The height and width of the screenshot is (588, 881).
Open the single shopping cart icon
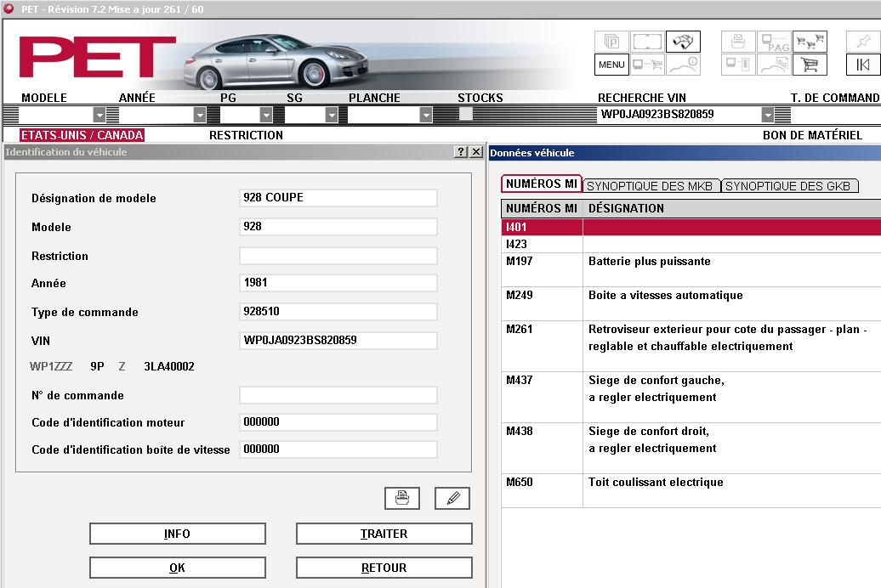click(x=810, y=65)
